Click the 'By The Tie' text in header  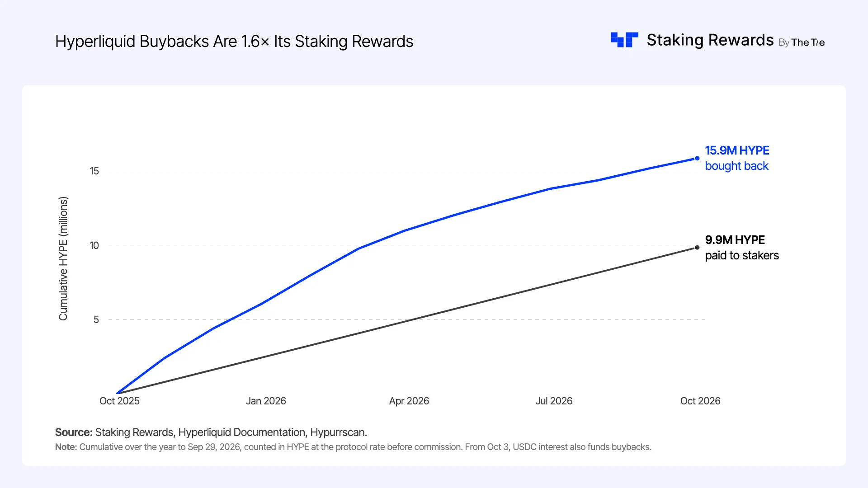pyautogui.click(x=802, y=42)
